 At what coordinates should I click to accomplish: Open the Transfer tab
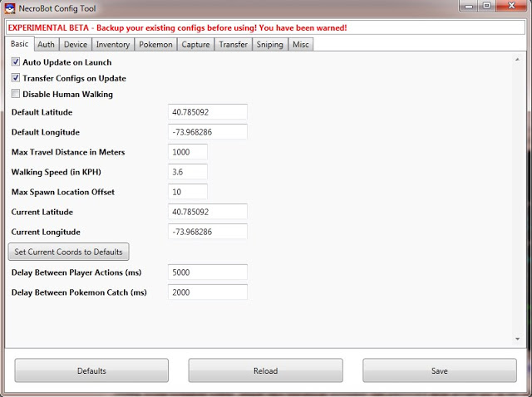(234, 44)
